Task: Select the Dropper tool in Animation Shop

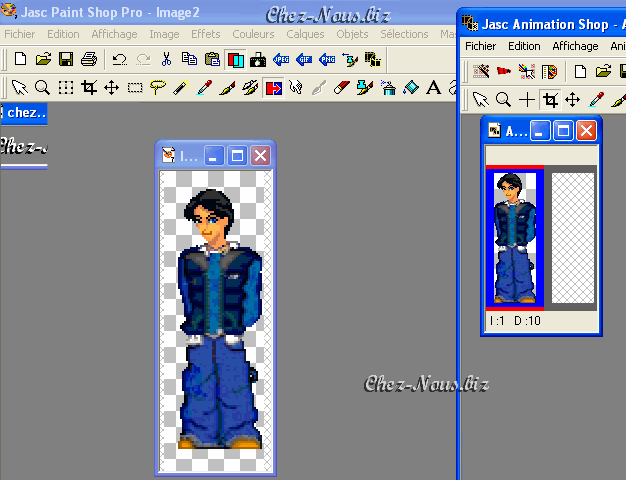Action: coord(596,99)
